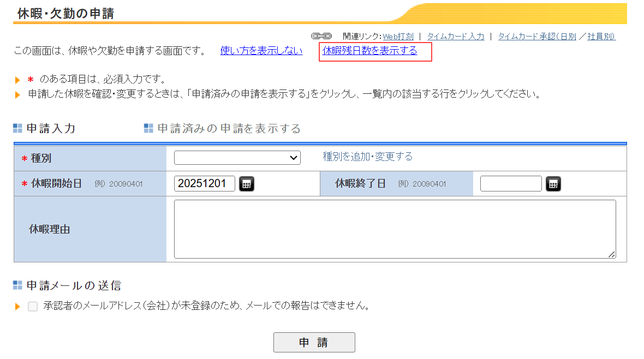Enable the approver mail notification checkbox
644x359 pixels.
click(33, 306)
